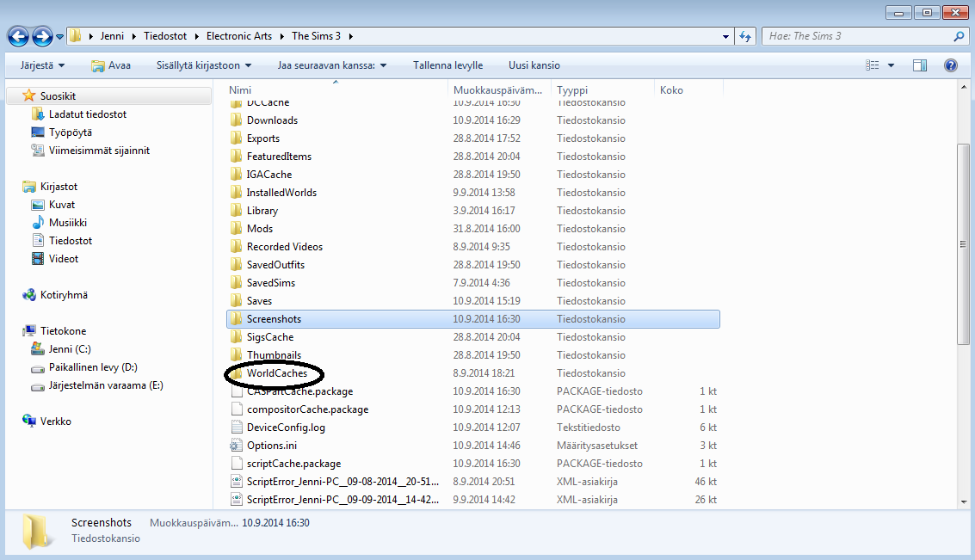Select the Saves folder icon

[x=236, y=299]
